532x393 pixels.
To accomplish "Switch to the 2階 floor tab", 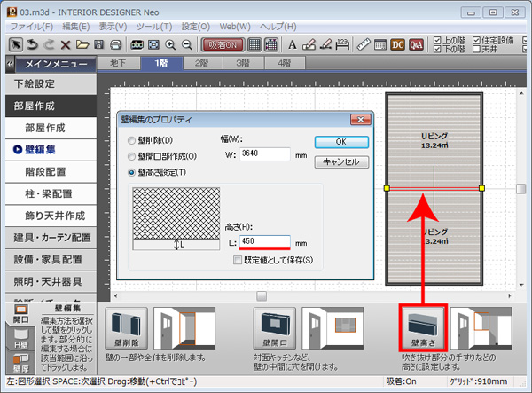I will 201,63.
